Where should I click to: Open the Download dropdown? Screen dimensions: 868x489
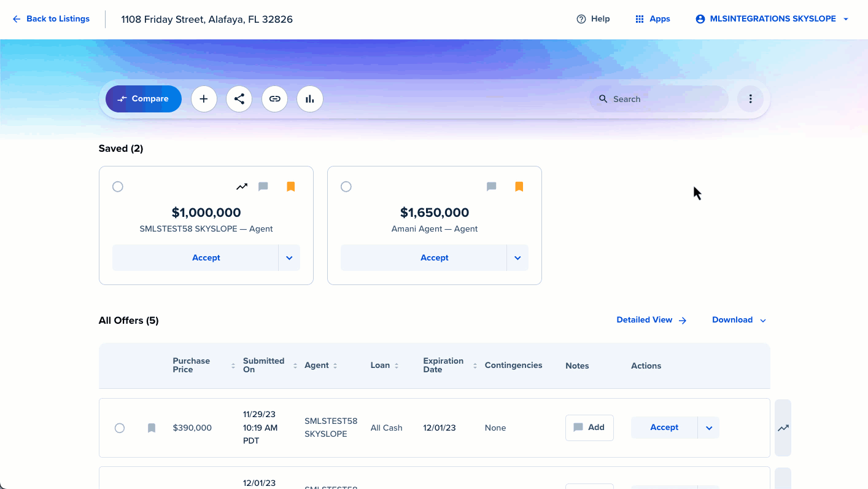(739, 320)
